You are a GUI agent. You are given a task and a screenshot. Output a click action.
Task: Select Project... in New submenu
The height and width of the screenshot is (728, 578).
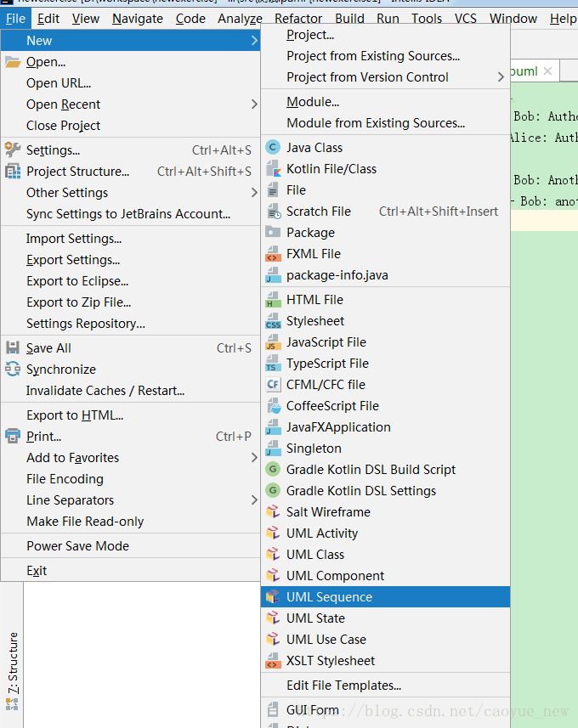pyautogui.click(x=385, y=35)
